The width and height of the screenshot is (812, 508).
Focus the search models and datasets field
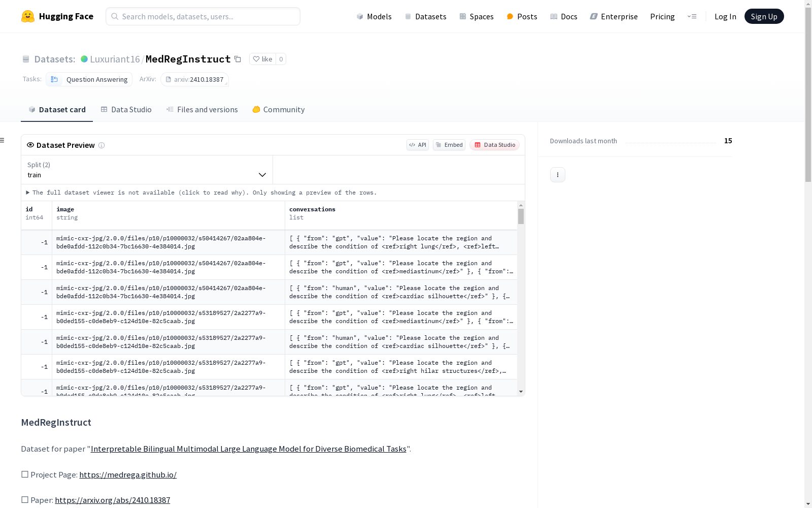coord(203,16)
